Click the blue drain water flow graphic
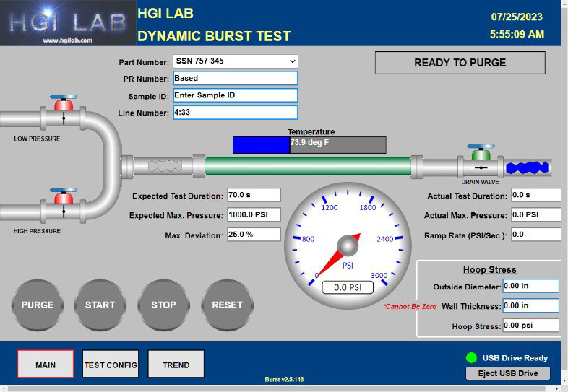The image size is (568, 392). pos(528,167)
